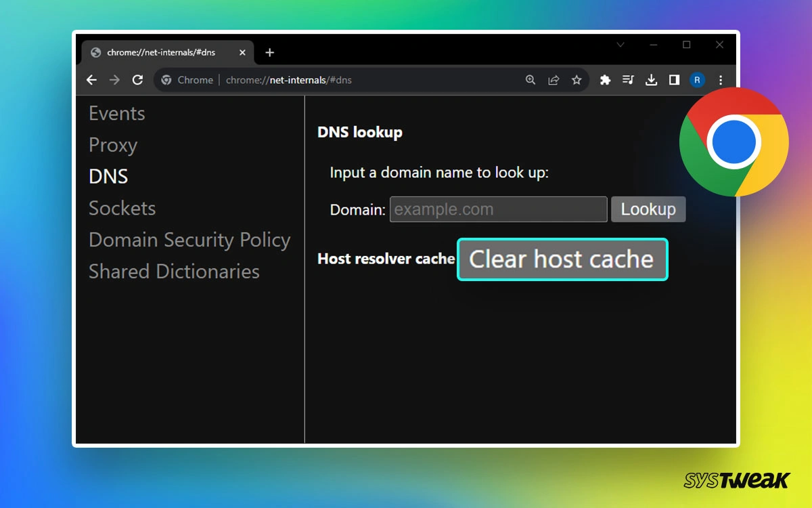Open the media playlist controls icon
This screenshot has height=508, width=812.
pyautogui.click(x=628, y=80)
